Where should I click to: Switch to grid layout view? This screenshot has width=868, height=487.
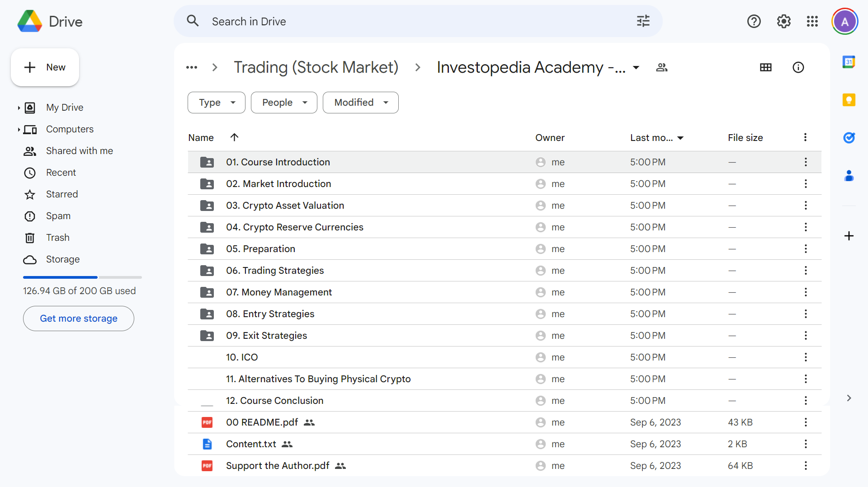(x=765, y=67)
